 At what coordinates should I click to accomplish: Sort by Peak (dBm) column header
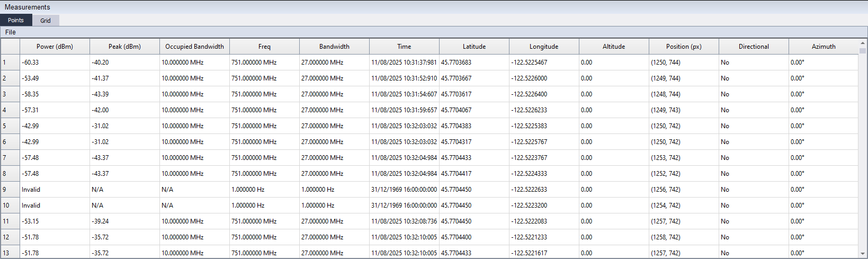point(125,47)
